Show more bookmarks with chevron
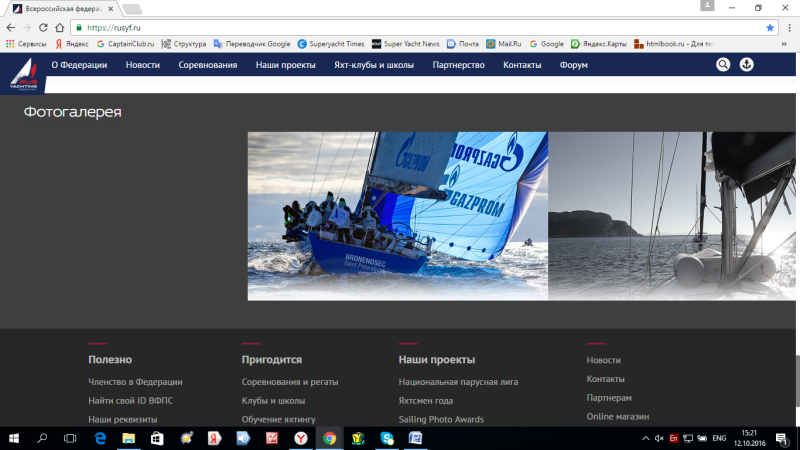The height and width of the screenshot is (450, 800). tap(784, 44)
